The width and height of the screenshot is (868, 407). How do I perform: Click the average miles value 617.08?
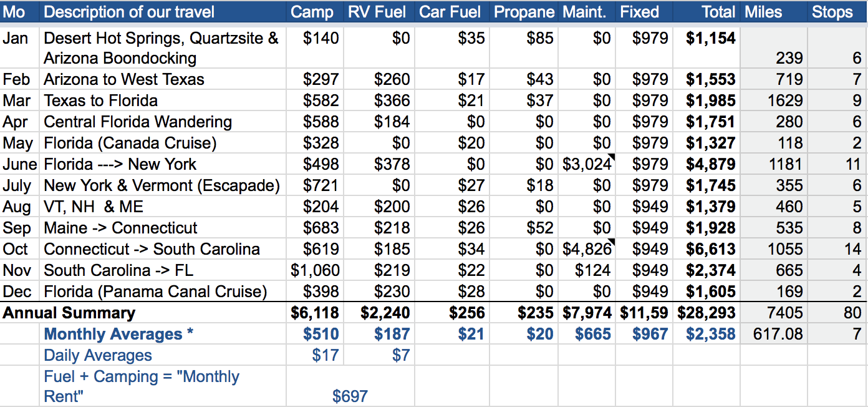pos(776,334)
